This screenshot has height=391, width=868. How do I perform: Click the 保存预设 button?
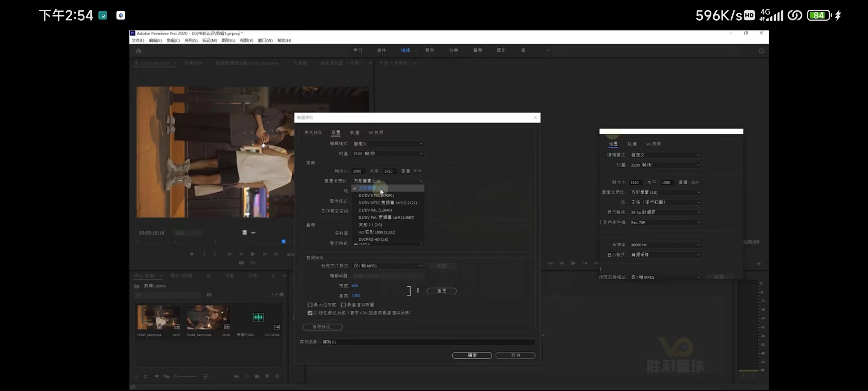coord(322,327)
